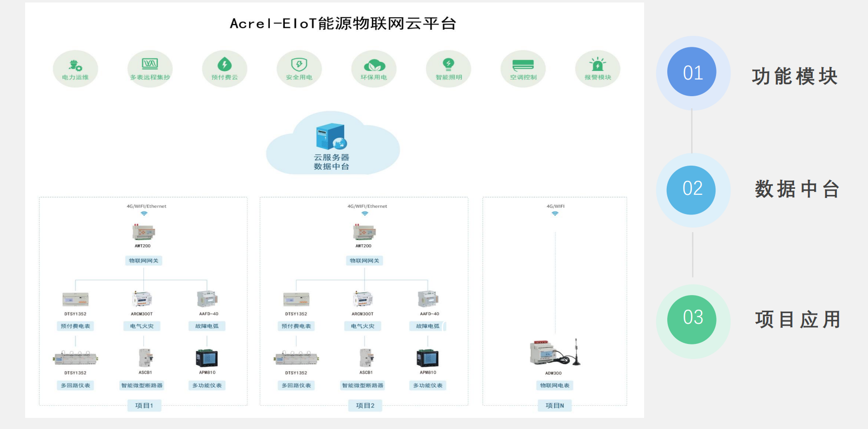The image size is (868, 429).
Task: Select the ADW300 meter with antenna
Action: pos(555,352)
